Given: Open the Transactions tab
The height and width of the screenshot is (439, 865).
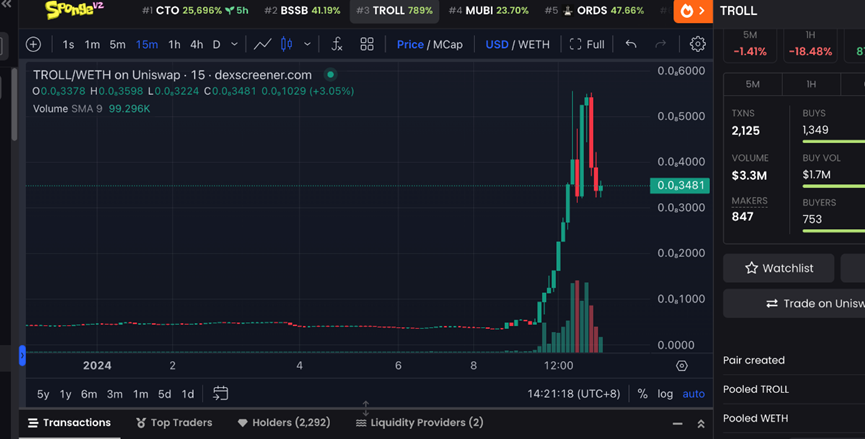Looking at the screenshot, I should click(x=70, y=423).
